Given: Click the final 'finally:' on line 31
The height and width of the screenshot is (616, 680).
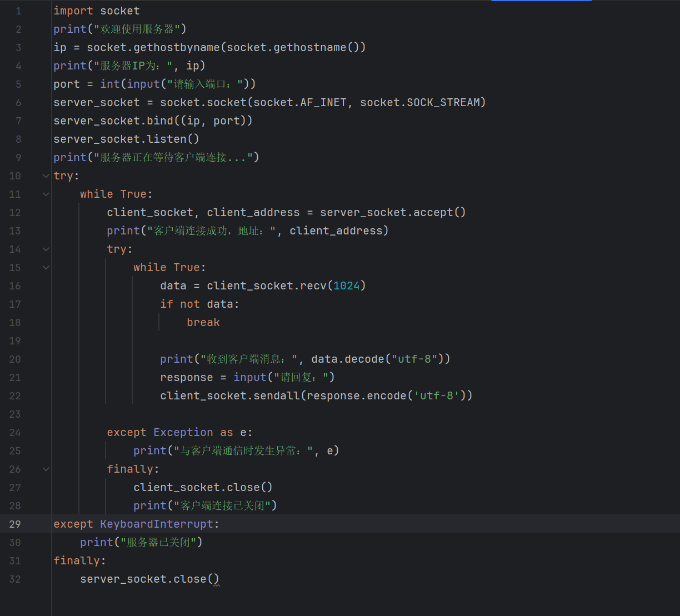Looking at the screenshot, I should point(80,560).
